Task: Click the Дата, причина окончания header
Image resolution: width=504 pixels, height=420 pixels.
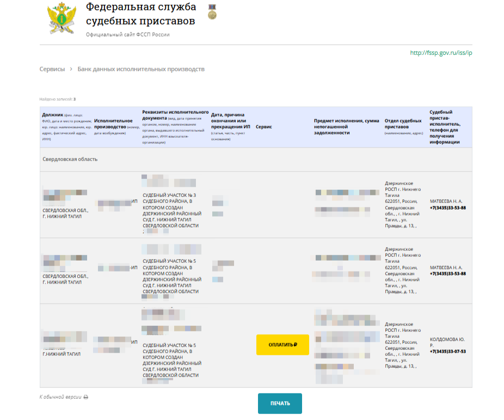Action: pos(231,127)
